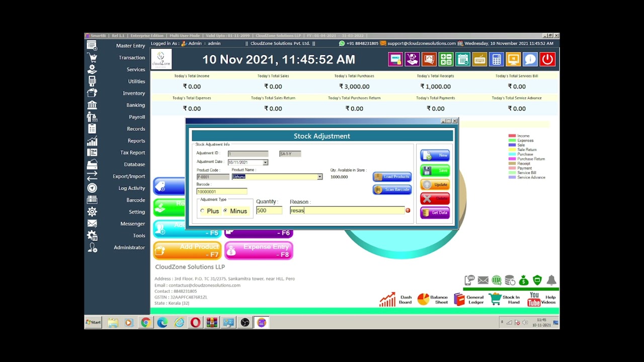Open the lock screen icon in top toolbar
644x362 pixels.
(x=395, y=59)
